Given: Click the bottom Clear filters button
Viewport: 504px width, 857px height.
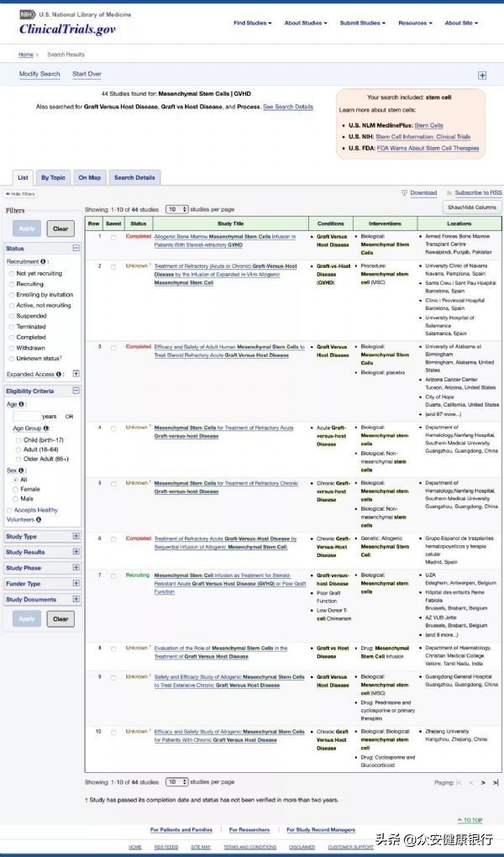Looking at the screenshot, I should [x=60, y=618].
